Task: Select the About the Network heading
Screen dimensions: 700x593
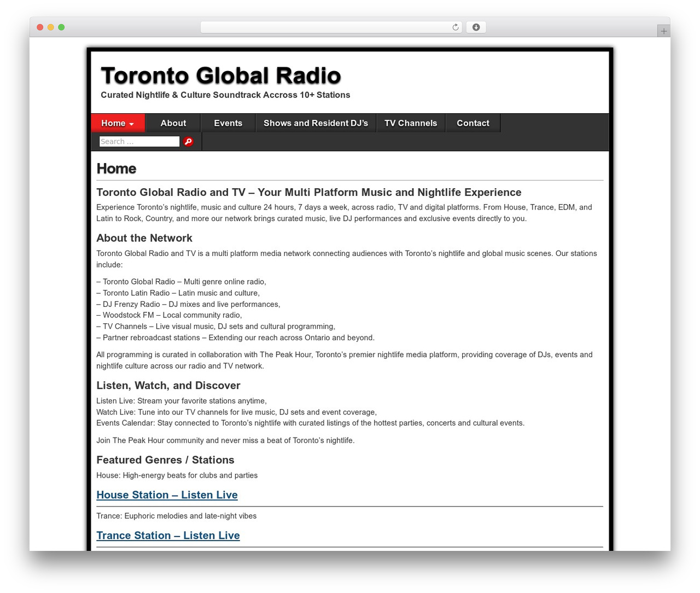Action: click(x=144, y=238)
